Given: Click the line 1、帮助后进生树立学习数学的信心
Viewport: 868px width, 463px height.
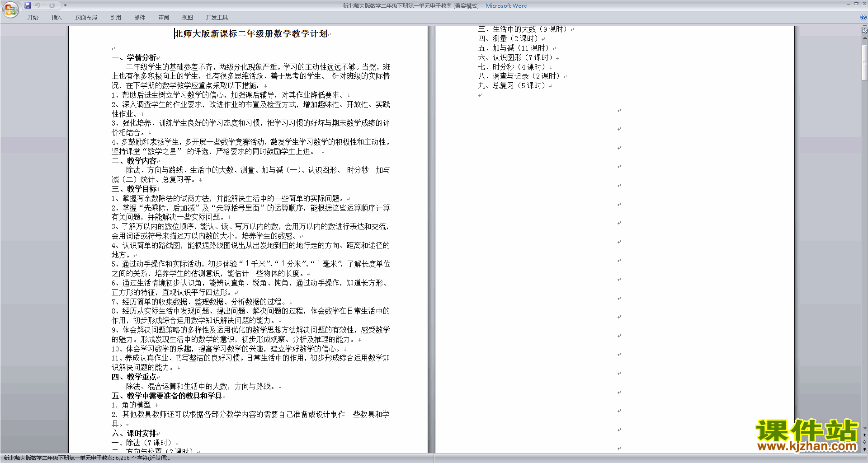Looking at the screenshot, I should pyautogui.click(x=228, y=95).
